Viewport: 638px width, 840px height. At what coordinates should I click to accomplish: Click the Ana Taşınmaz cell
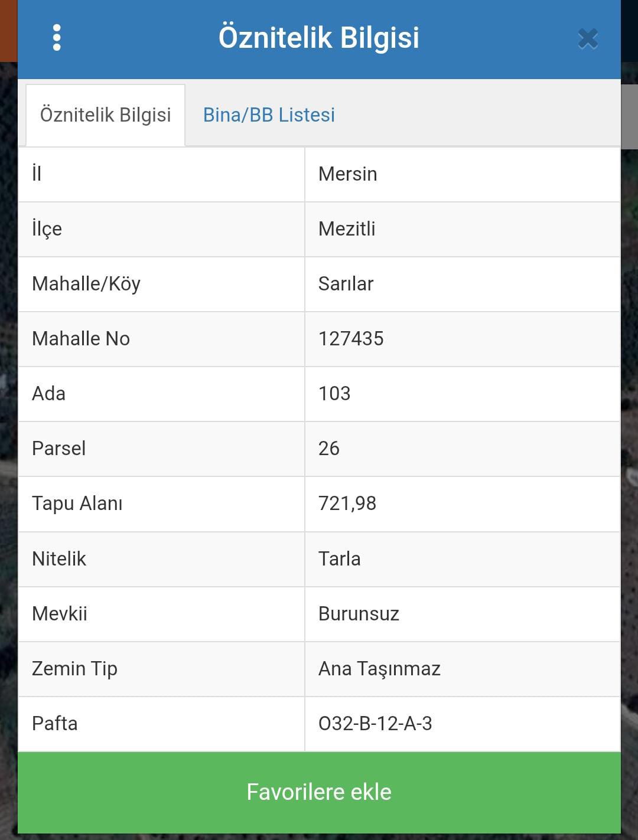pos(379,669)
